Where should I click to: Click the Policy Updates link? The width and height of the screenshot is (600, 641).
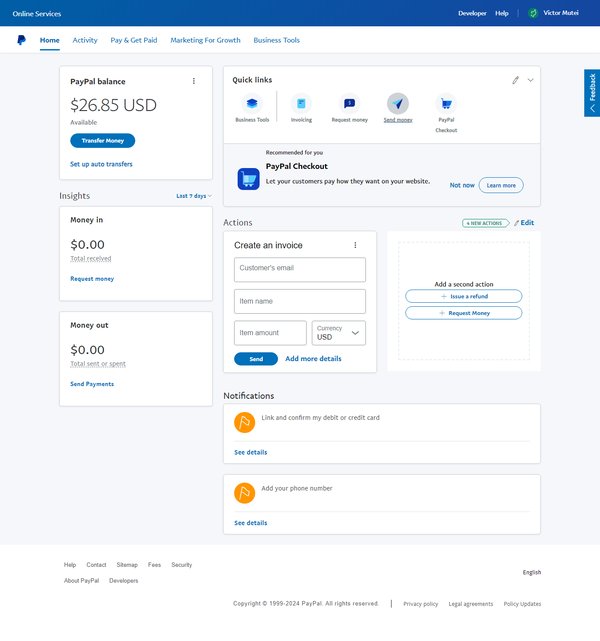522,604
